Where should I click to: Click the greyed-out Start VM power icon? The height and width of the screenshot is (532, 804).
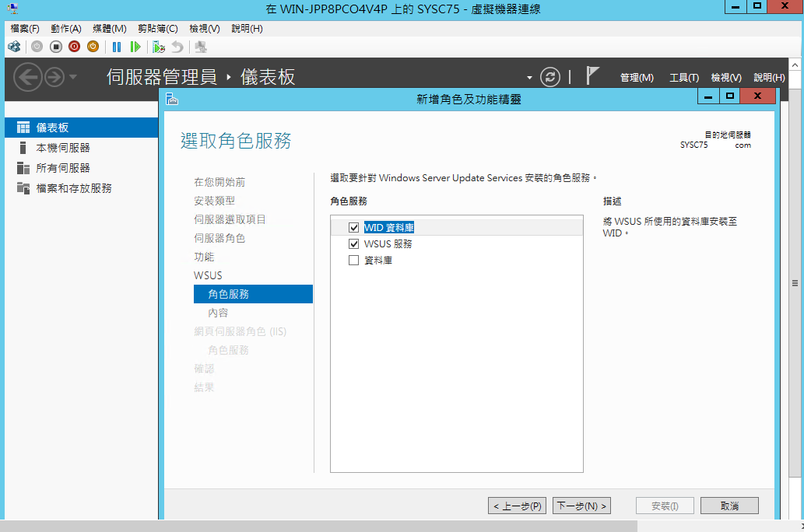[x=37, y=47]
